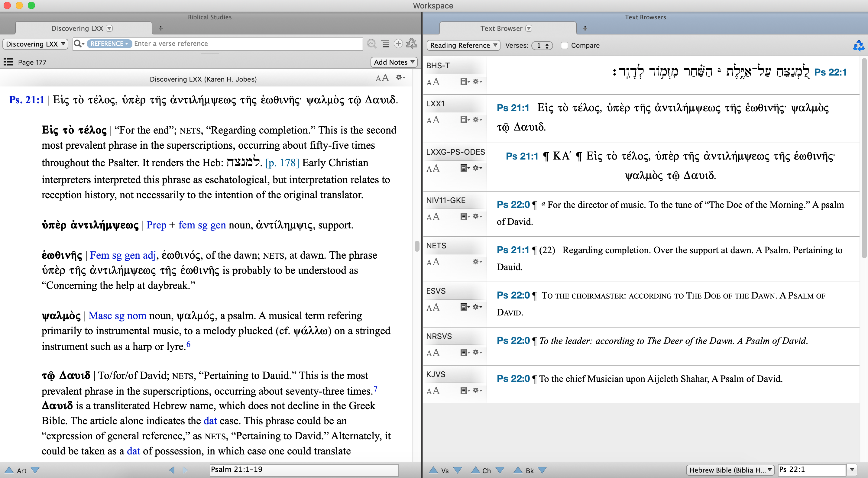Click the search magnifier icon in the reference field
The image size is (868, 478).
[78, 44]
